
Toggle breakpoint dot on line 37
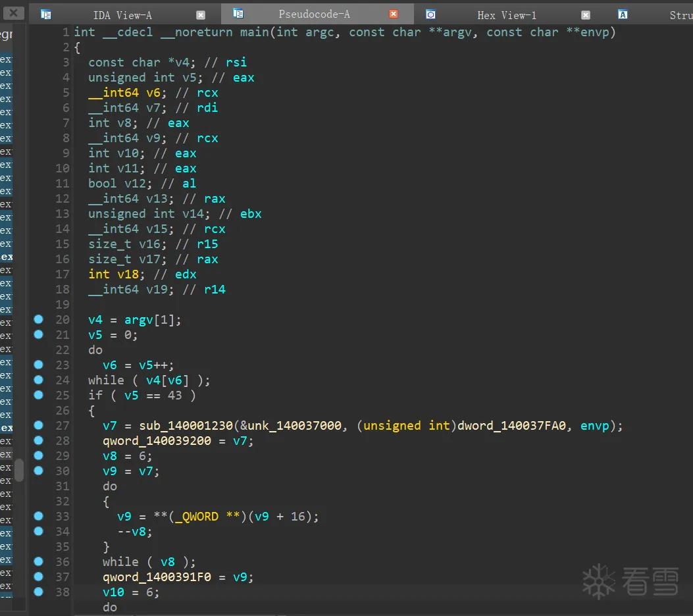38,577
